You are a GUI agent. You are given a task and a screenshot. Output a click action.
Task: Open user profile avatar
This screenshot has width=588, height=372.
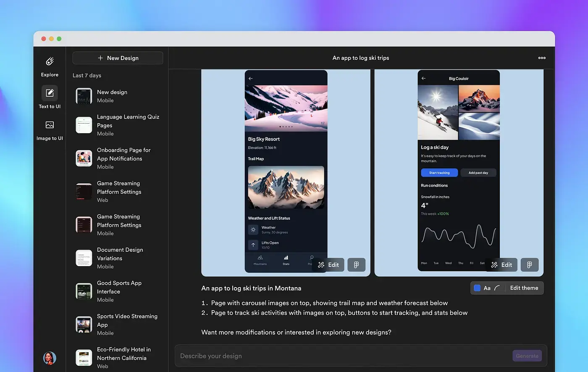pos(50,358)
